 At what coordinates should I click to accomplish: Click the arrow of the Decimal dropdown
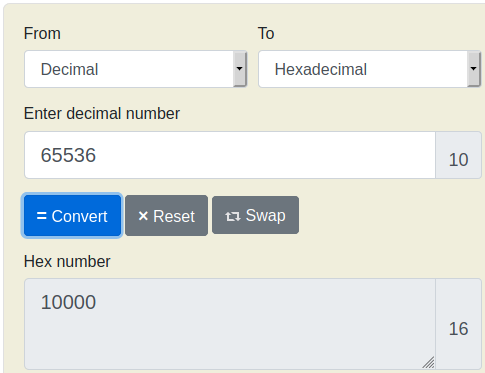pos(239,69)
